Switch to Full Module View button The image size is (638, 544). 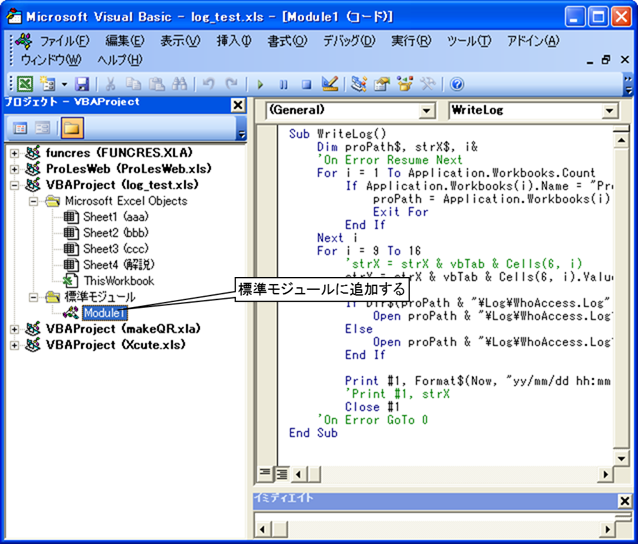(x=282, y=474)
